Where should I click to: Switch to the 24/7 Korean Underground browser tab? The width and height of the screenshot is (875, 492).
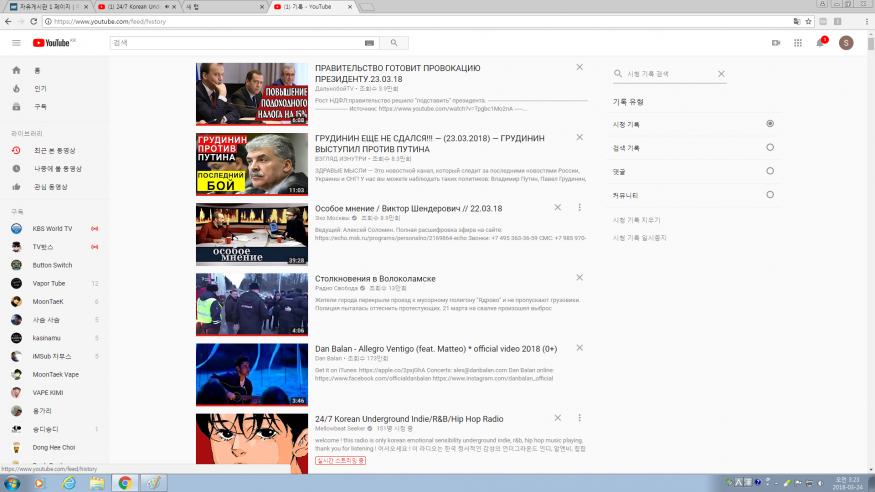coord(138,6)
